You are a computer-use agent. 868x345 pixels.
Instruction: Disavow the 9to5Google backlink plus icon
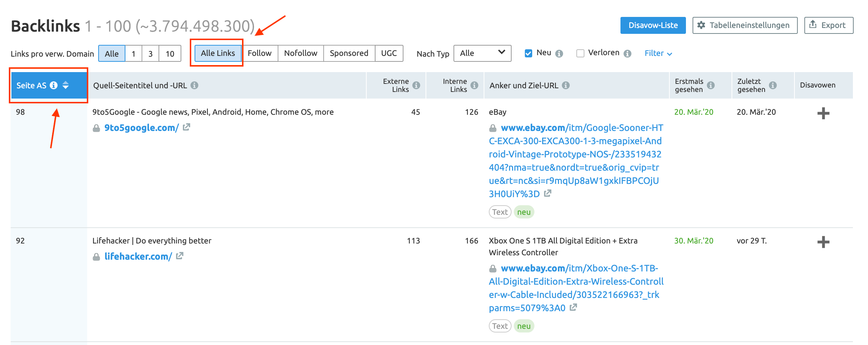[x=823, y=113]
